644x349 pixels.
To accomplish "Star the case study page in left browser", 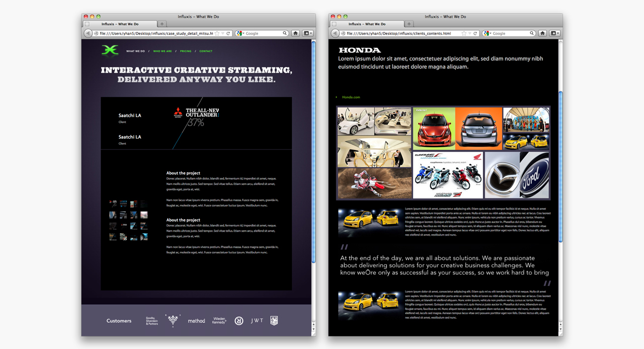I will coord(217,33).
